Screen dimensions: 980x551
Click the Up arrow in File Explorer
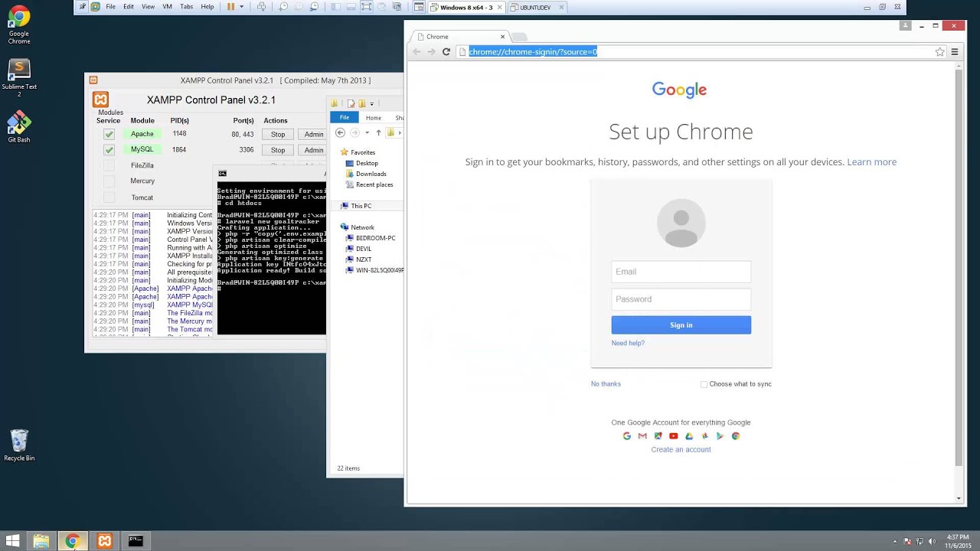pos(378,133)
